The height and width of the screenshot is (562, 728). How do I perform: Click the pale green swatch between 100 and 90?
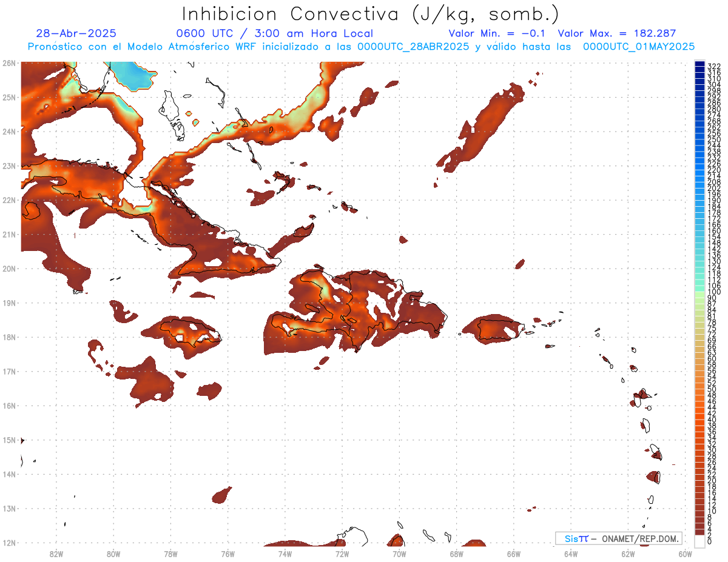(x=700, y=294)
